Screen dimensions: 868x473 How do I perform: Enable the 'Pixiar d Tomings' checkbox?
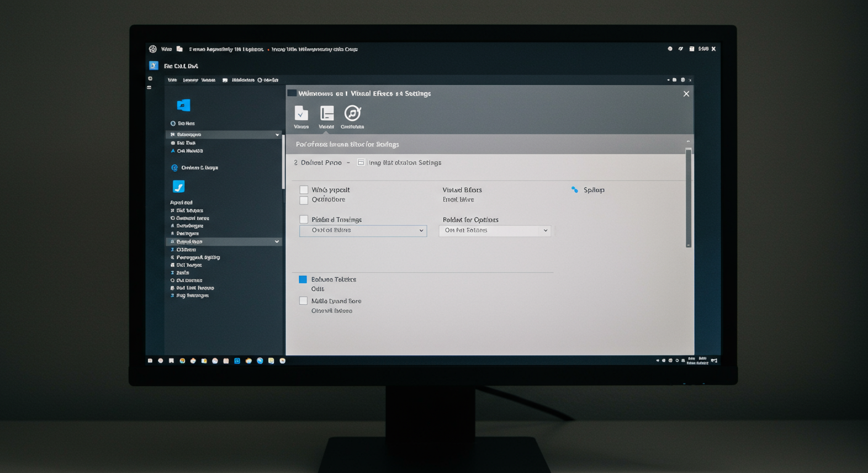click(x=303, y=219)
